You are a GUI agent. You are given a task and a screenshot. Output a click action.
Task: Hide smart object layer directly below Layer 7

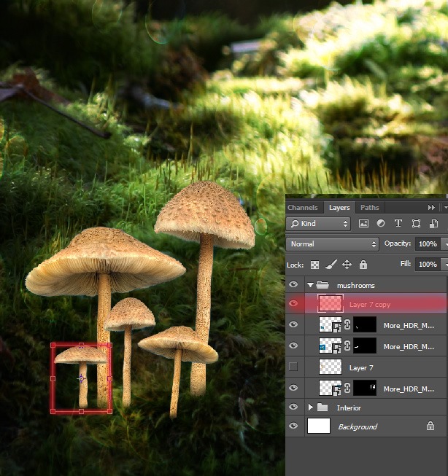click(293, 388)
